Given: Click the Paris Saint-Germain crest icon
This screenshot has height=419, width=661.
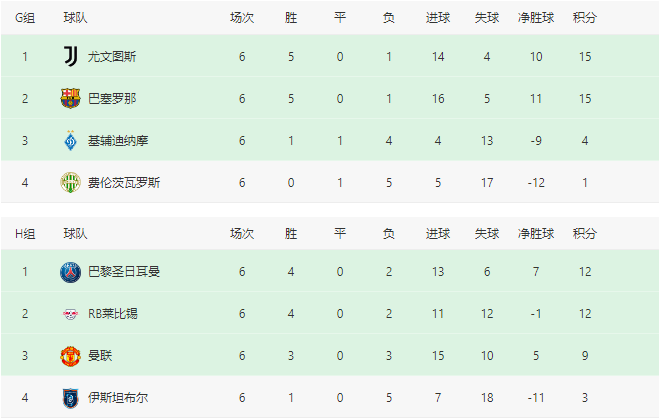Looking at the screenshot, I should tap(70, 271).
